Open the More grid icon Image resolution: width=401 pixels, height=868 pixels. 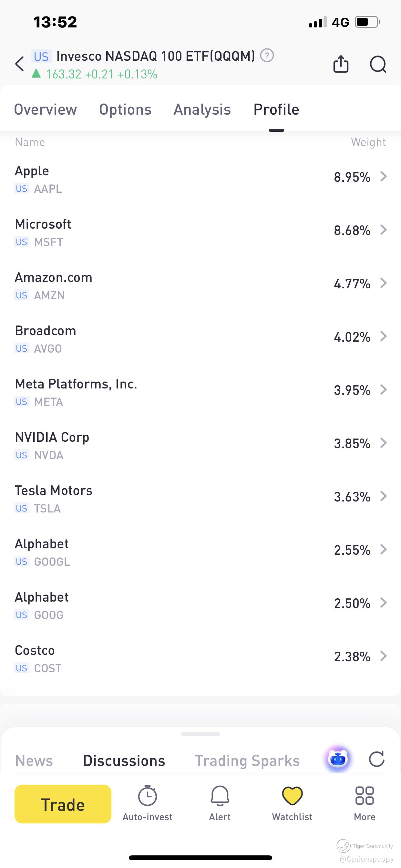pyautogui.click(x=364, y=796)
